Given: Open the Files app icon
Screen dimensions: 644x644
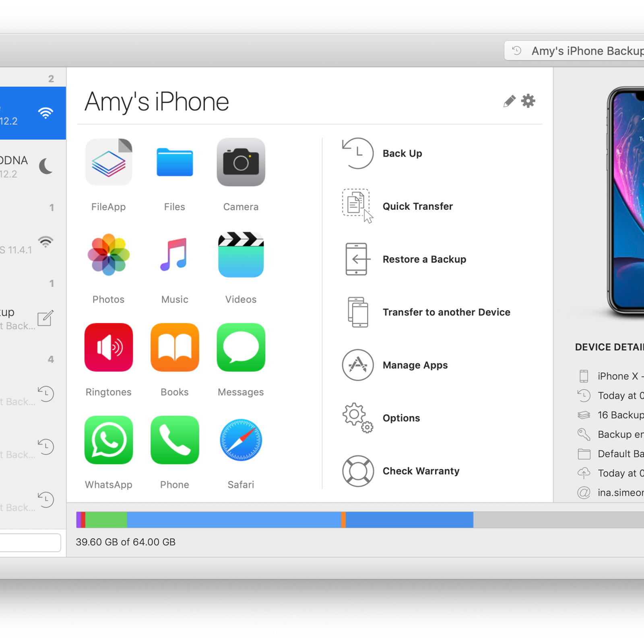Looking at the screenshot, I should (x=175, y=162).
